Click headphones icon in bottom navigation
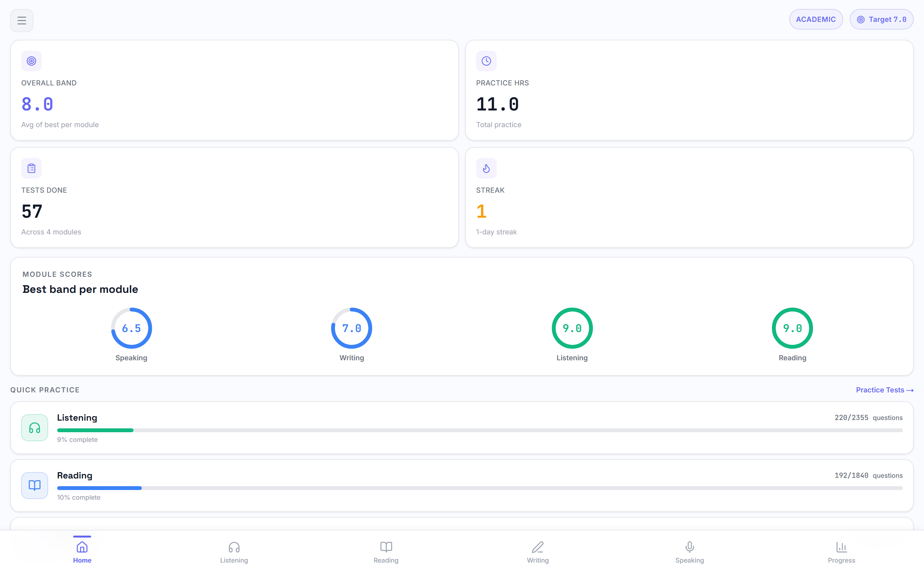 [x=234, y=547]
